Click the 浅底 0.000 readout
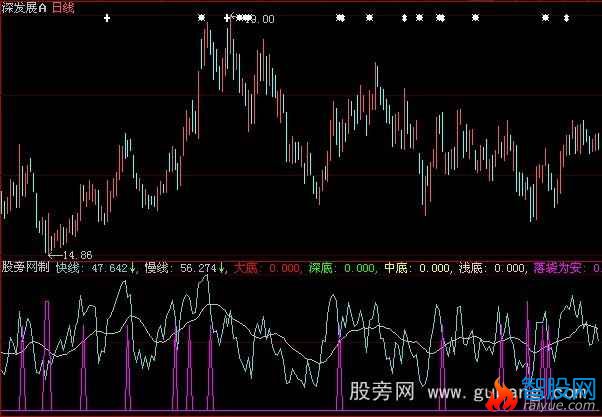The height and width of the screenshot is (417, 602). (x=491, y=268)
